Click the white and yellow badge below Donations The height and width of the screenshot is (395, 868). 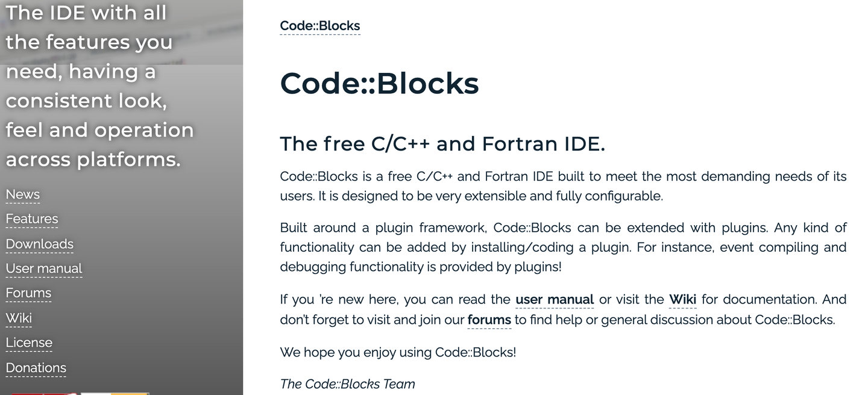pos(115,393)
